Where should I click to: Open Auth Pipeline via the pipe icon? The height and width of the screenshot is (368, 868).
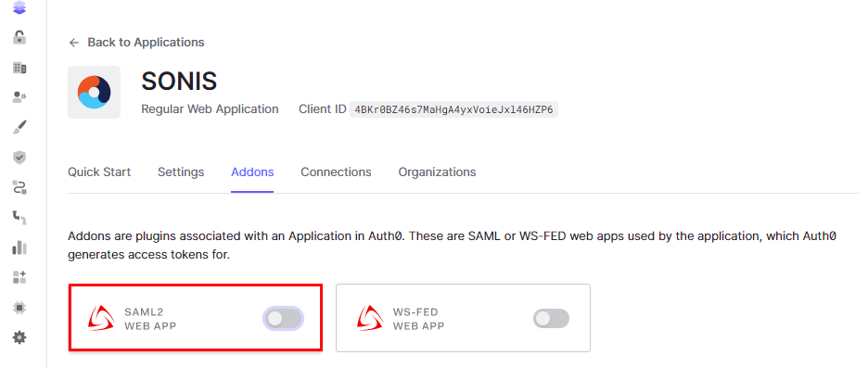(19, 218)
